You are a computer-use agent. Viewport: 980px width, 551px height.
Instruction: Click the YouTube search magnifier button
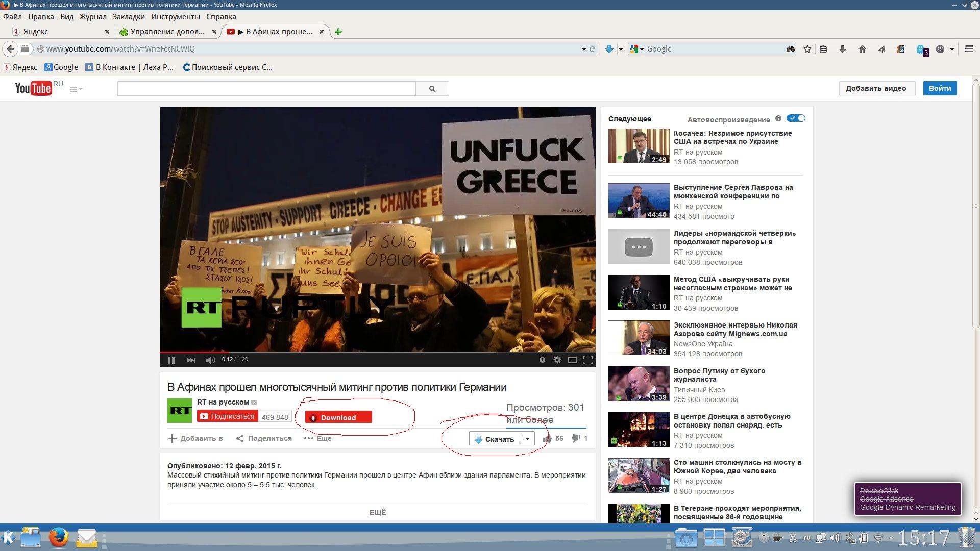(432, 89)
